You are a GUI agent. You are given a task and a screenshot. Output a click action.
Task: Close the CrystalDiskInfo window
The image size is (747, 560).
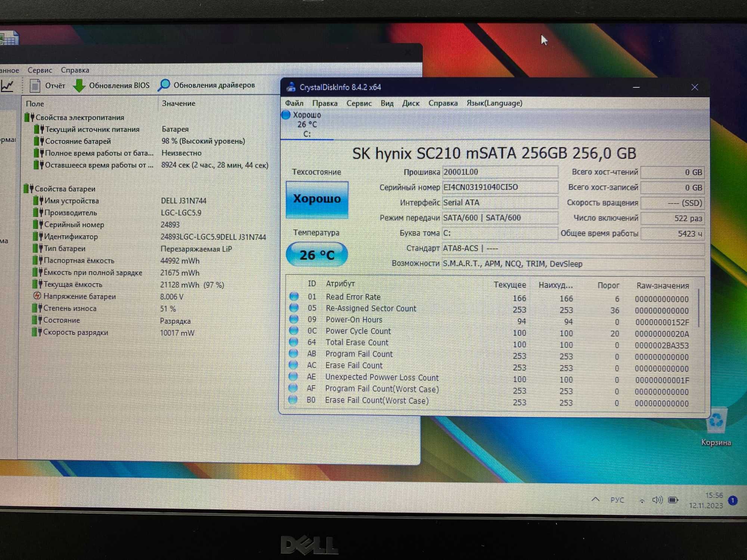tap(695, 87)
